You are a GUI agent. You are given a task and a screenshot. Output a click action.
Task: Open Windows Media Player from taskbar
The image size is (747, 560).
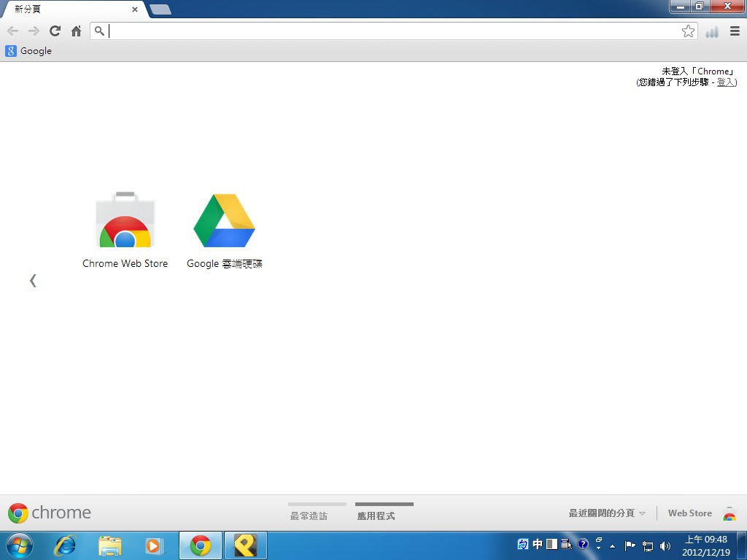point(154,545)
